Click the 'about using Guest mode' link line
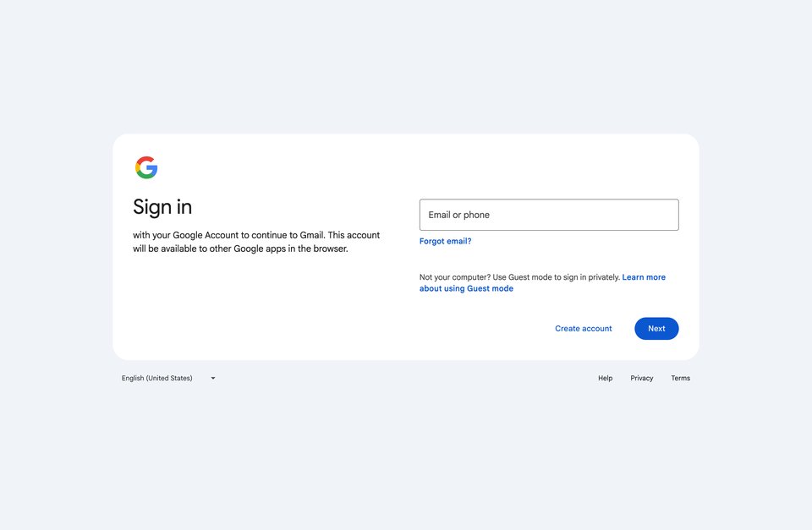The height and width of the screenshot is (530, 812). point(466,289)
